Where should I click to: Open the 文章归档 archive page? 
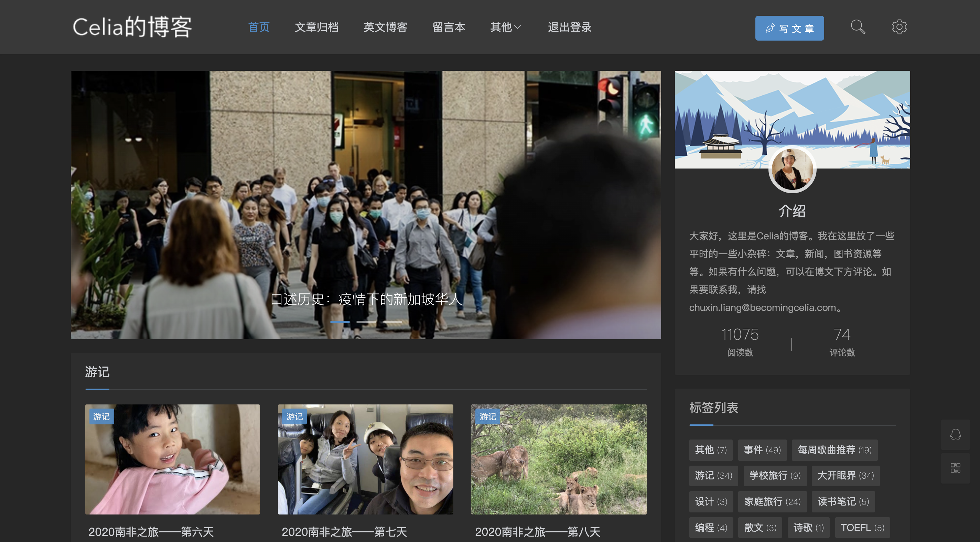pyautogui.click(x=317, y=27)
